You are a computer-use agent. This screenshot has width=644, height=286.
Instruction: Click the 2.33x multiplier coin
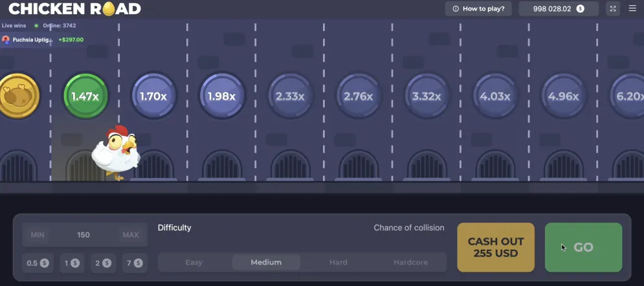pyautogui.click(x=290, y=96)
